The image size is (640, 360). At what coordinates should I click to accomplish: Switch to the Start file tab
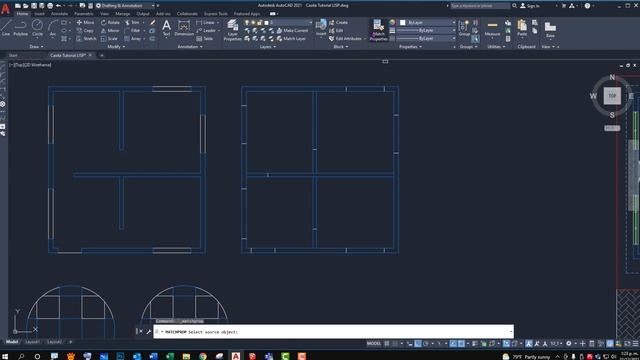tap(13, 55)
